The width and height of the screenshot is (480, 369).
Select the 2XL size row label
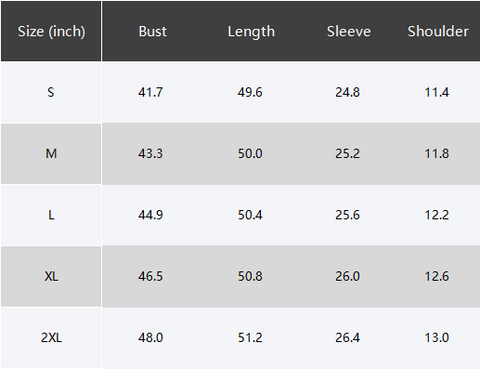51,338
